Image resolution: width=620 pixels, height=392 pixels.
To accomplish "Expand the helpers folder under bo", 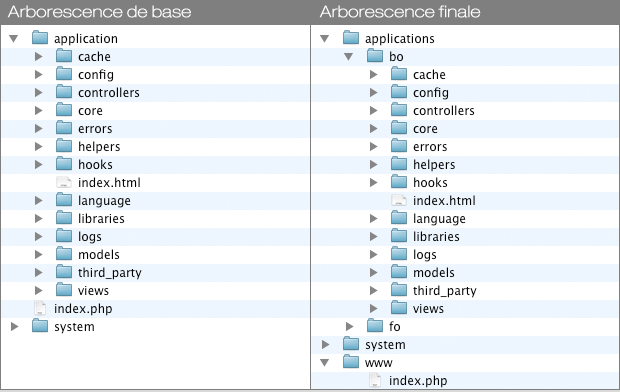I will 373,165.
